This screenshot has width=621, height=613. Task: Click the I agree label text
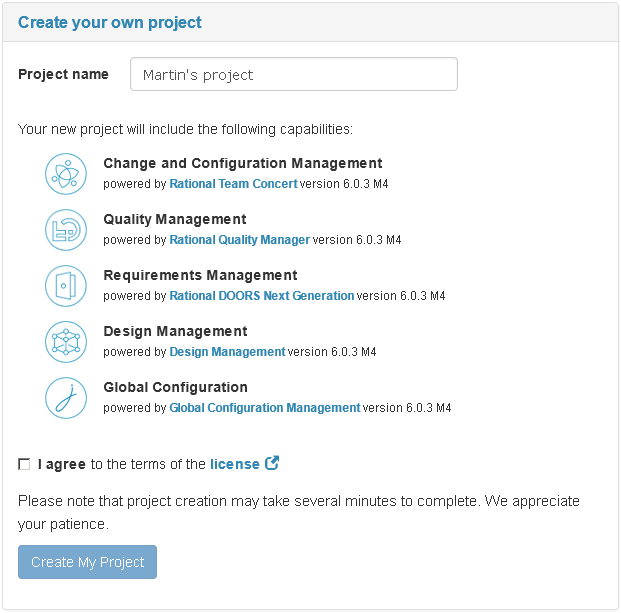tap(62, 464)
